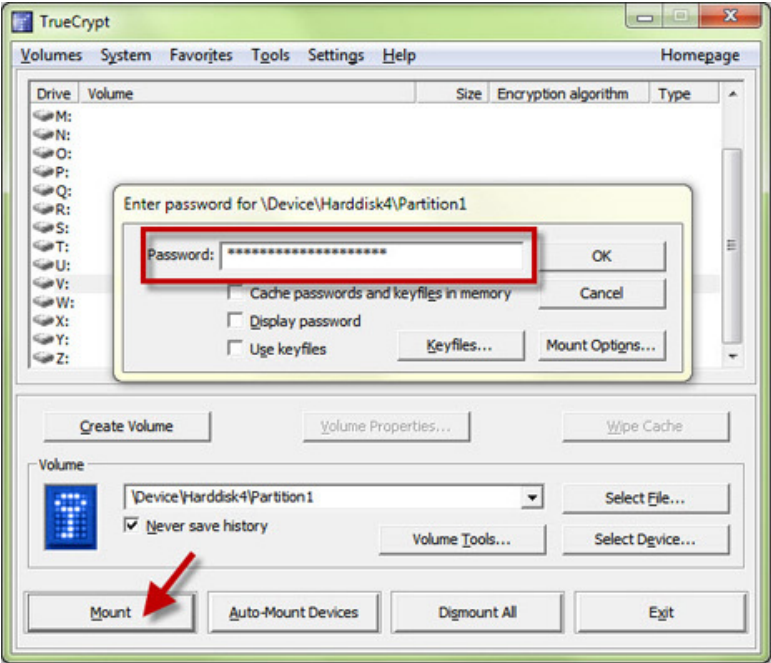Open the System menu
Image resolution: width=771 pixels, height=663 pixels.
pyautogui.click(x=126, y=55)
